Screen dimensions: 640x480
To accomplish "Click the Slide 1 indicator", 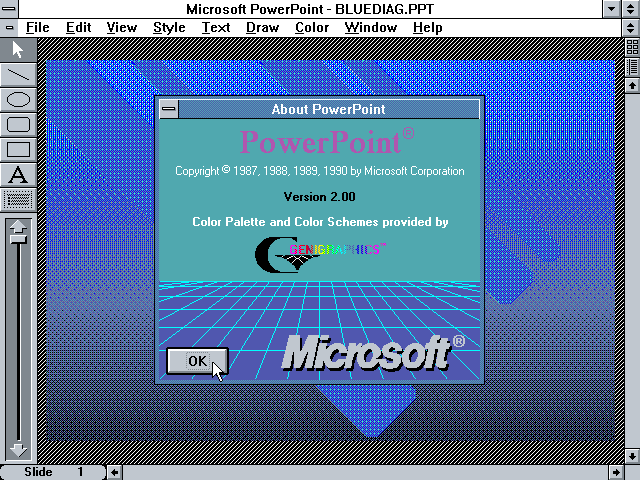I will pyautogui.click(x=53, y=472).
